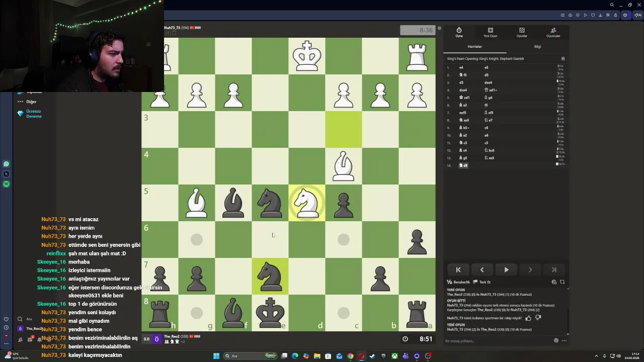Select the white bishop on g5
The image size is (644, 362).
(197, 203)
